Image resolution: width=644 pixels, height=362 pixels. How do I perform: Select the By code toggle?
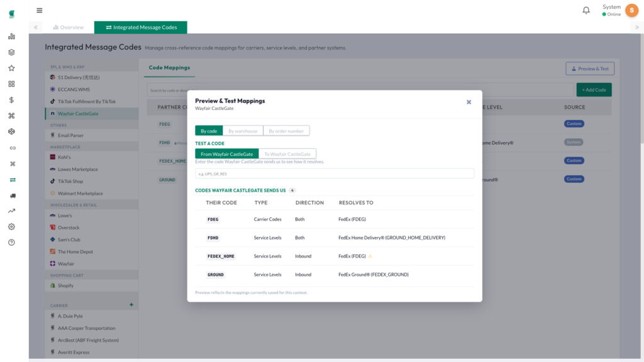209,131
